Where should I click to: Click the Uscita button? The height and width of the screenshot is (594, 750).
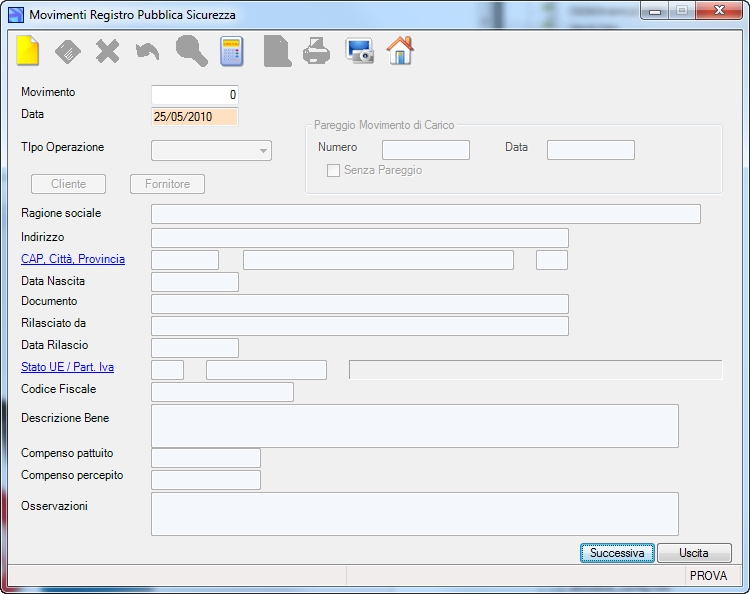pos(694,553)
